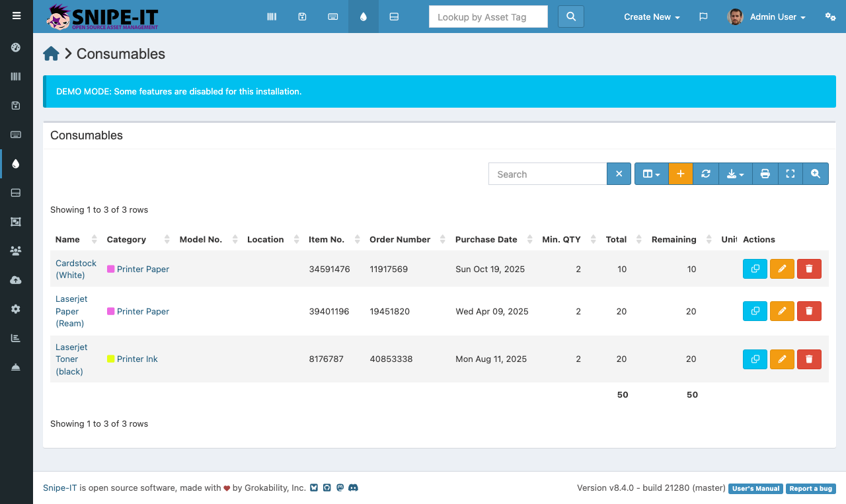846x504 pixels.
Task: Focus the table Search field
Action: pyautogui.click(x=548, y=174)
